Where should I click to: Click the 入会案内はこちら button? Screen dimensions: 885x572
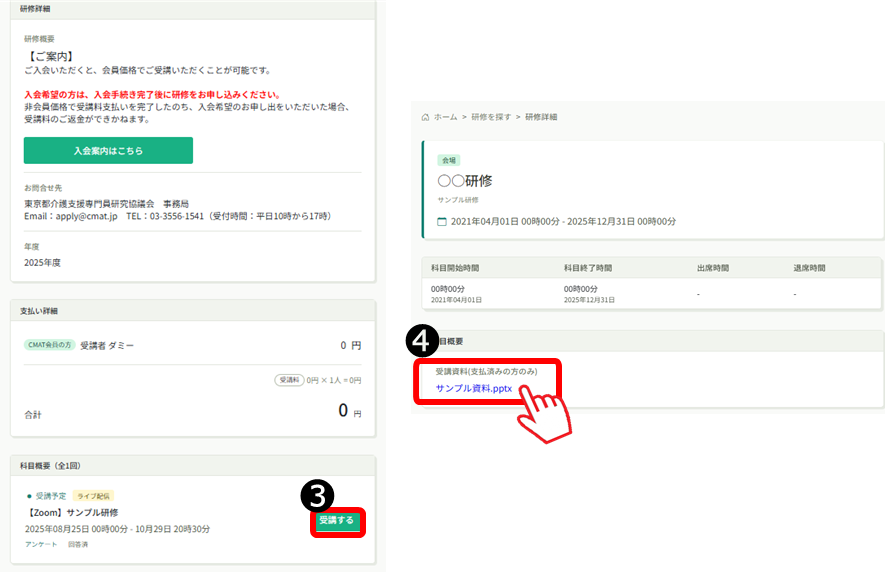coord(108,150)
